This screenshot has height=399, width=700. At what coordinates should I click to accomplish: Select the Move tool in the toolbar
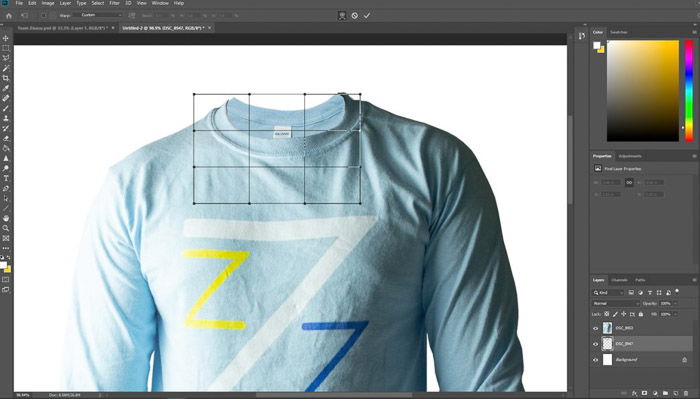(x=6, y=38)
